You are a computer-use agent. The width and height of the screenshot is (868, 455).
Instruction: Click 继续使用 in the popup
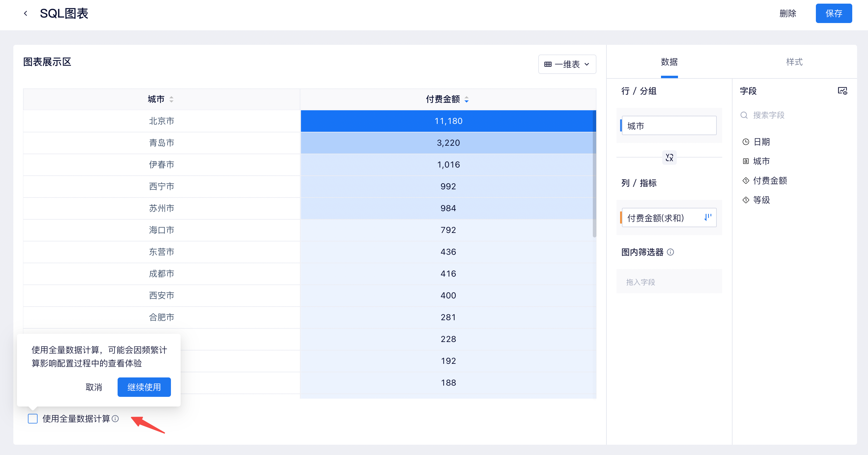pos(144,387)
